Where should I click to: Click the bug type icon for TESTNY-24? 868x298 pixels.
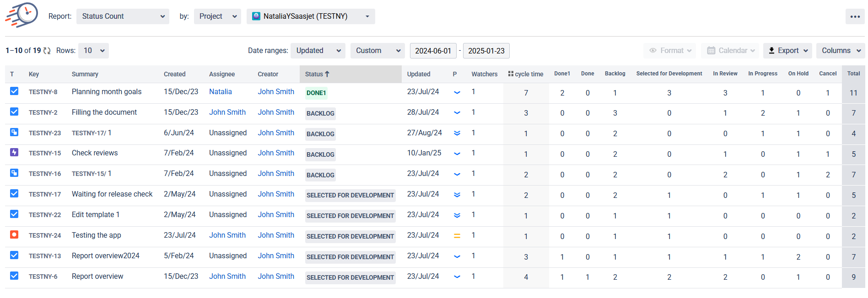pos(14,235)
